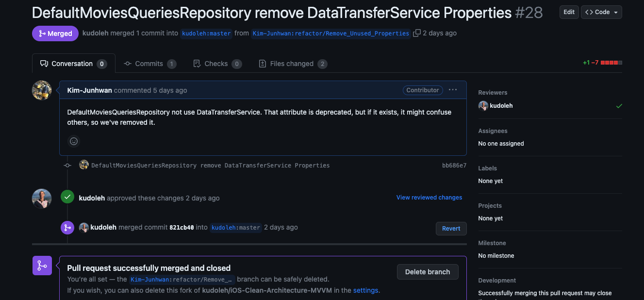Click the Labels sidebar heading
644x300 pixels.
[x=487, y=168]
